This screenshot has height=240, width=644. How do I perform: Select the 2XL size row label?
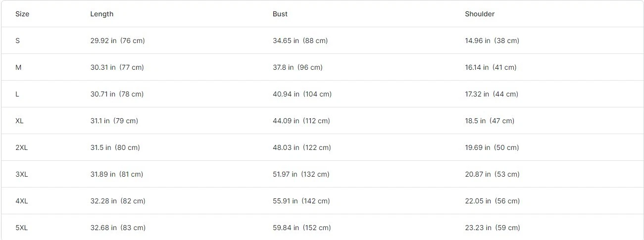(x=21, y=147)
